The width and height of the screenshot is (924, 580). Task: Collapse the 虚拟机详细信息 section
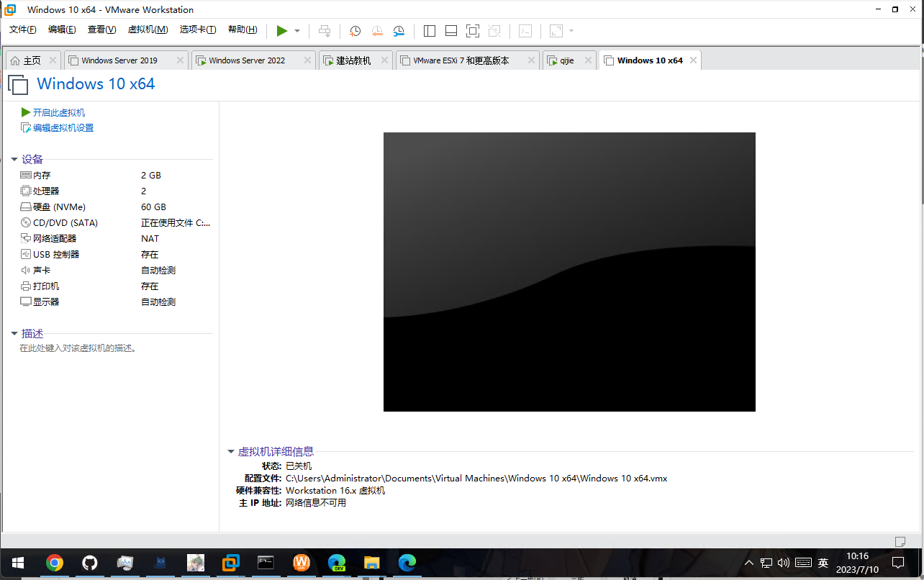(231, 452)
